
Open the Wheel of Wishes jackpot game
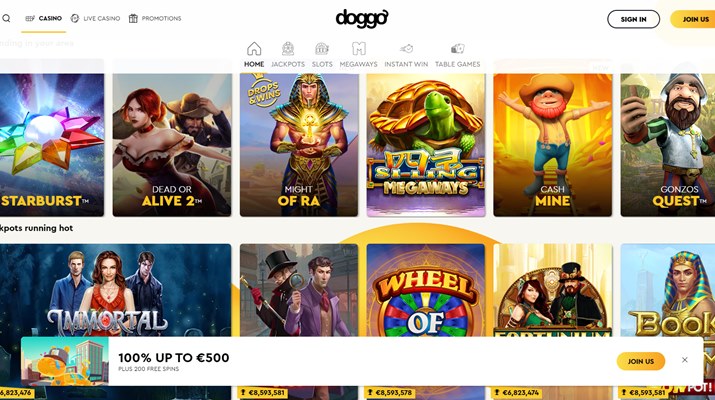click(x=425, y=292)
